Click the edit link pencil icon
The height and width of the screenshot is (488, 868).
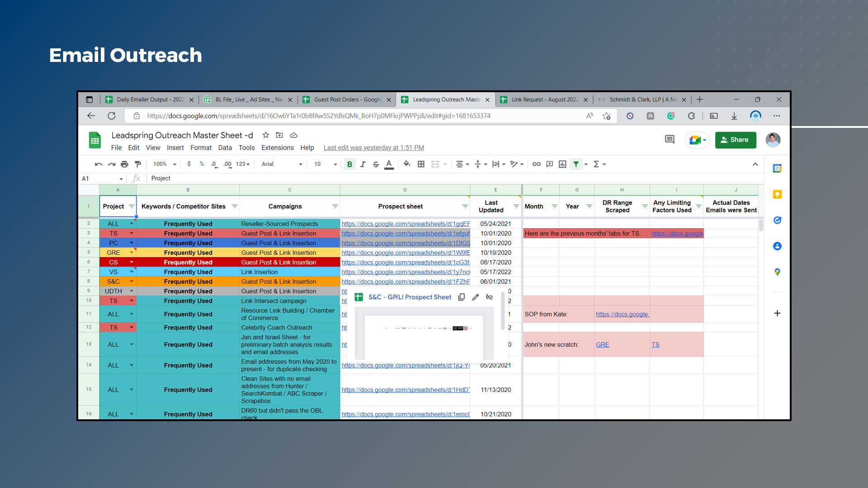click(475, 297)
